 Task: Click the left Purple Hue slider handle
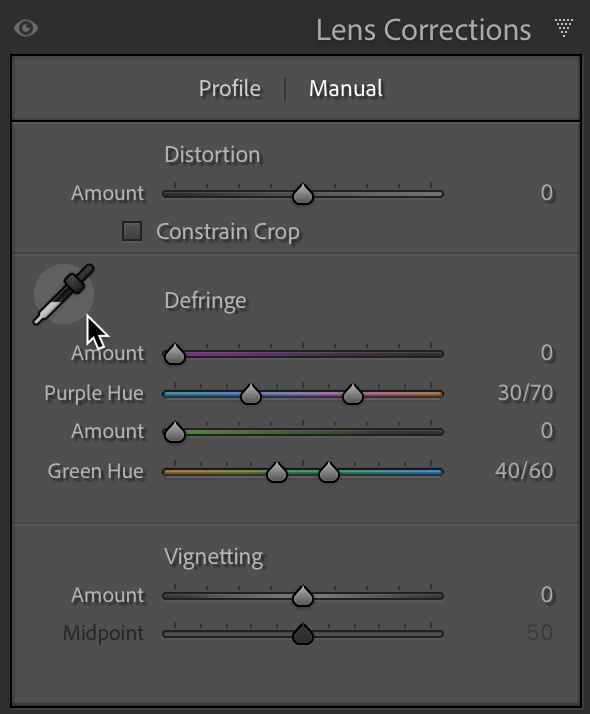[x=251, y=394]
